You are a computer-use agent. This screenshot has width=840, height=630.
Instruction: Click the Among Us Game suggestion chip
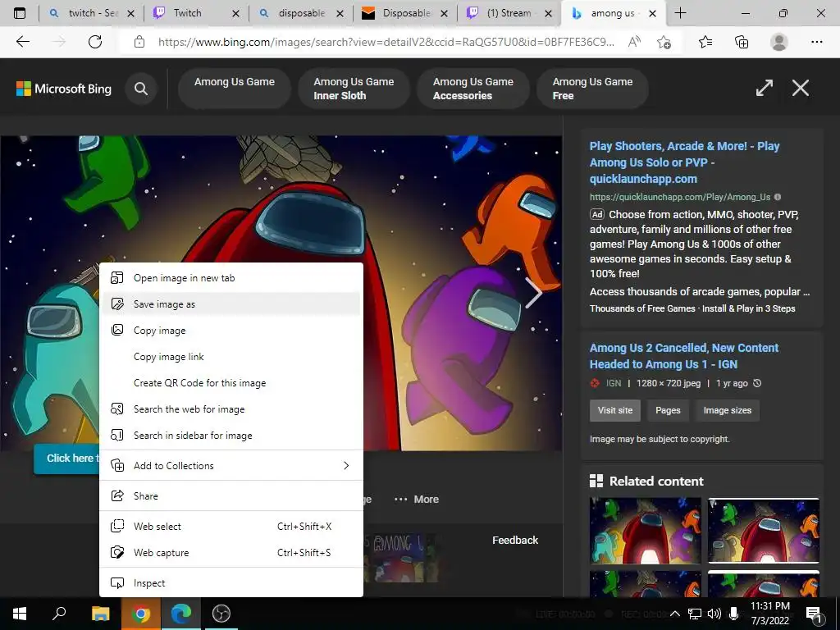pos(235,89)
